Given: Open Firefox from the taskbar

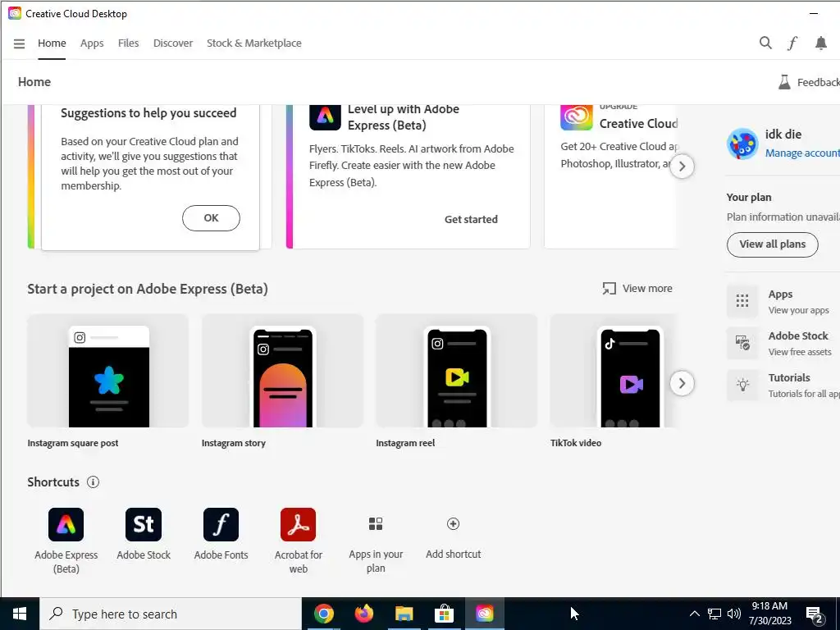Looking at the screenshot, I should [363, 614].
